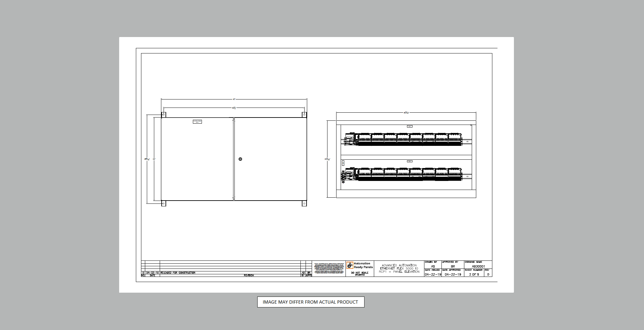The image size is (644, 330).
Task: Click the bottom-right mounting foot hole
Action: (x=304, y=203)
